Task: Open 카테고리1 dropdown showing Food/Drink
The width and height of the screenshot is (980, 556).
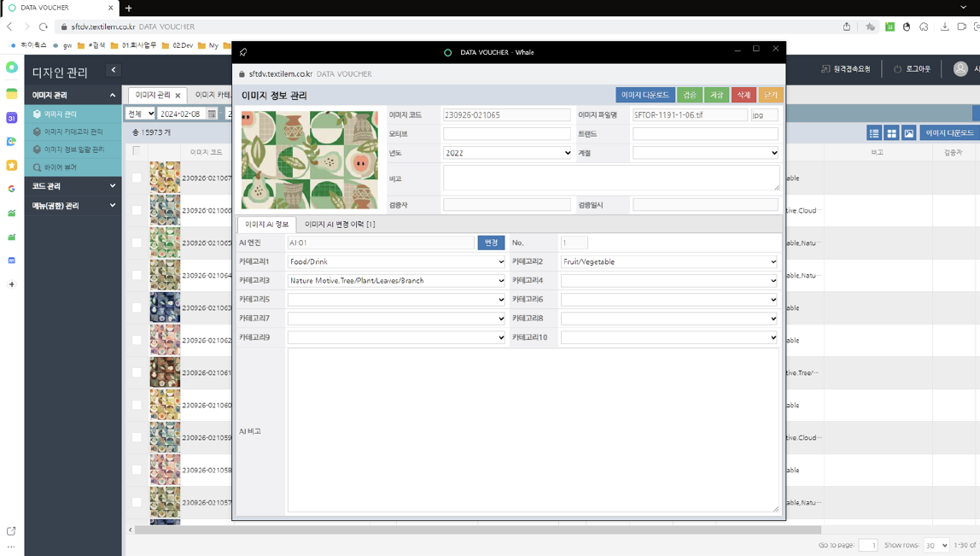Action: [x=396, y=262]
